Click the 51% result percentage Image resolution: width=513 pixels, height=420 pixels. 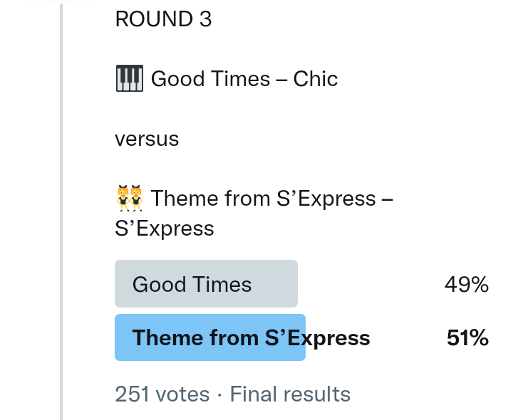coord(467,338)
